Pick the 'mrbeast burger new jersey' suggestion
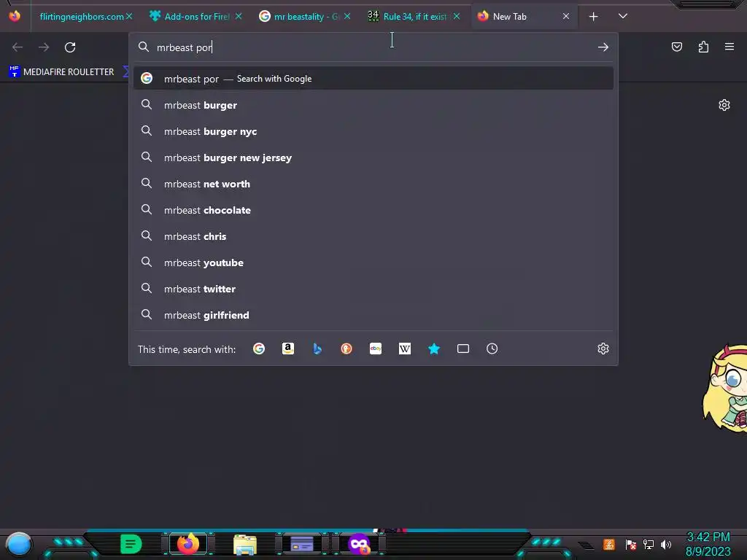 click(x=373, y=157)
